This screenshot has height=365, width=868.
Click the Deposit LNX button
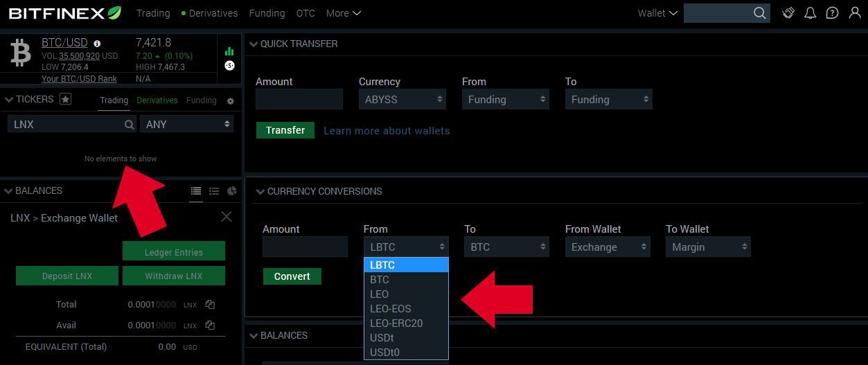[67, 276]
